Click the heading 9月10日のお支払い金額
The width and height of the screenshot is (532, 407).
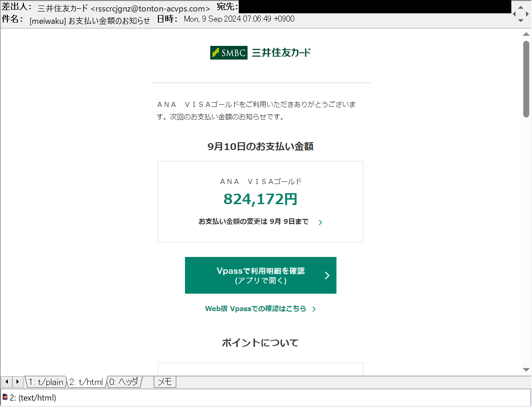(261, 146)
